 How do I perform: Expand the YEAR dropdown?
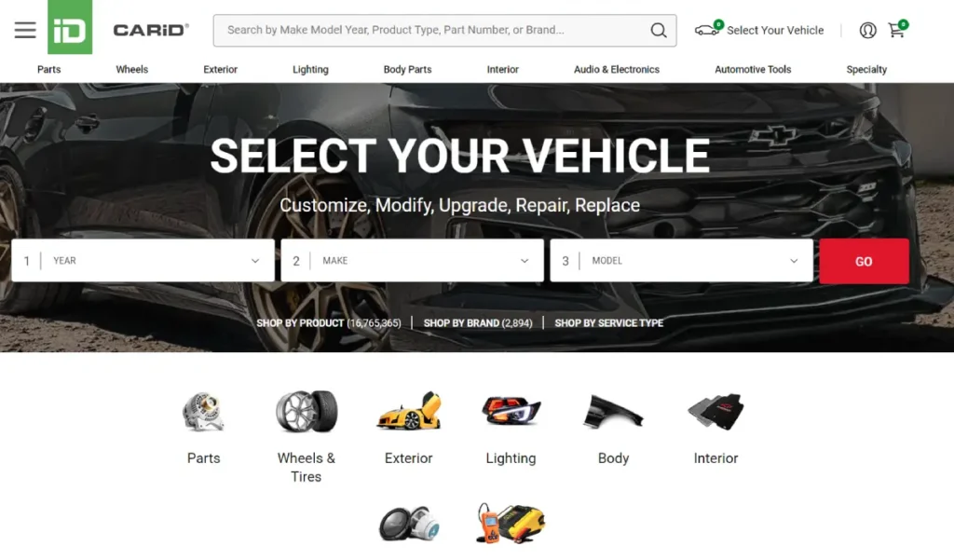pyautogui.click(x=143, y=261)
